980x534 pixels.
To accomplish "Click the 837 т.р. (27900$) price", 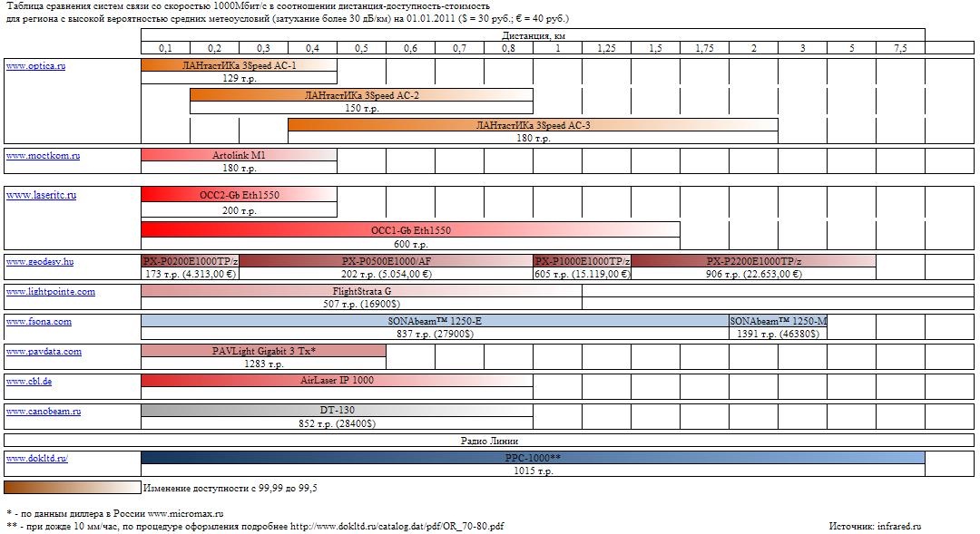I will pyautogui.click(x=435, y=334).
